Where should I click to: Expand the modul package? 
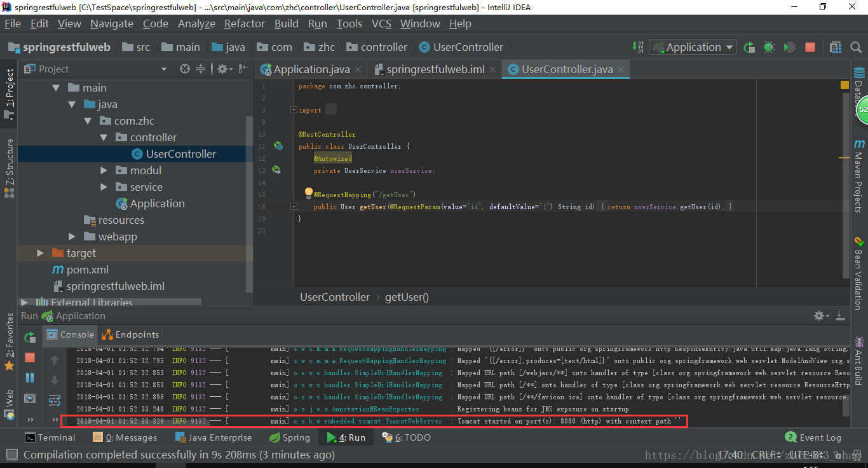click(104, 170)
